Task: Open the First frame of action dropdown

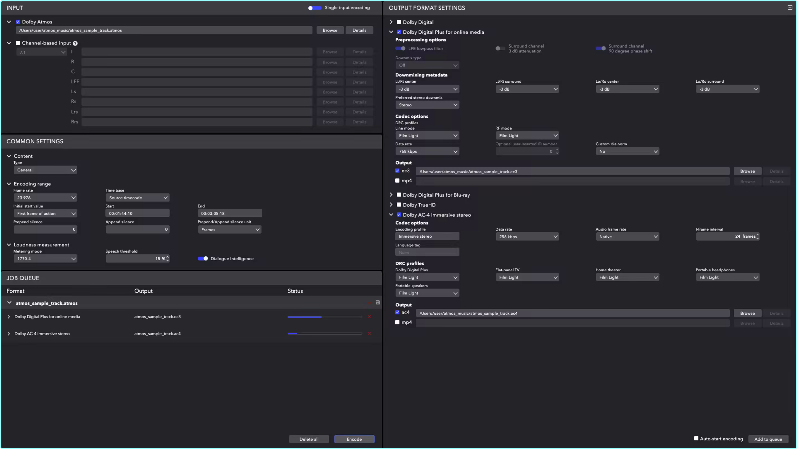Action: (x=45, y=214)
